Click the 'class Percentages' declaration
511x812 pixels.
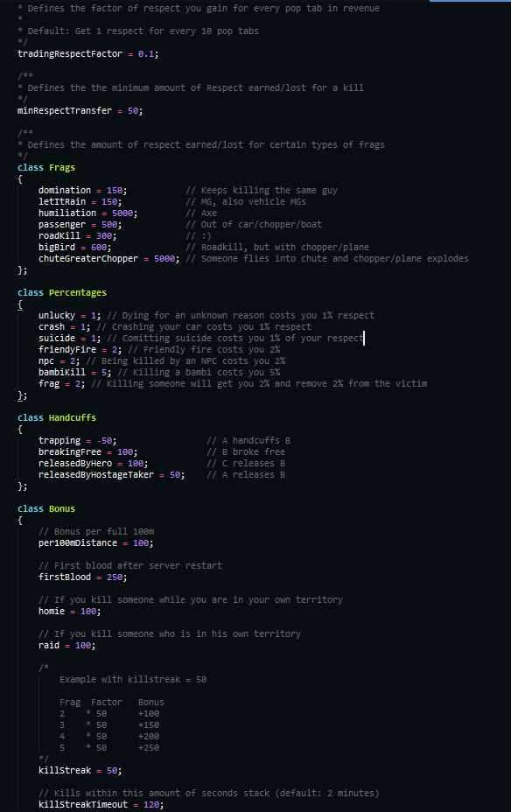click(62, 293)
